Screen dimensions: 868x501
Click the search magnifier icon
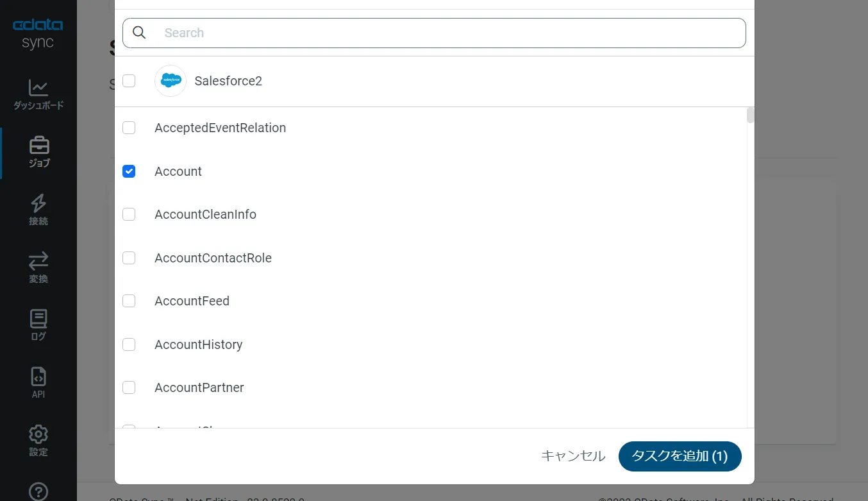(139, 32)
